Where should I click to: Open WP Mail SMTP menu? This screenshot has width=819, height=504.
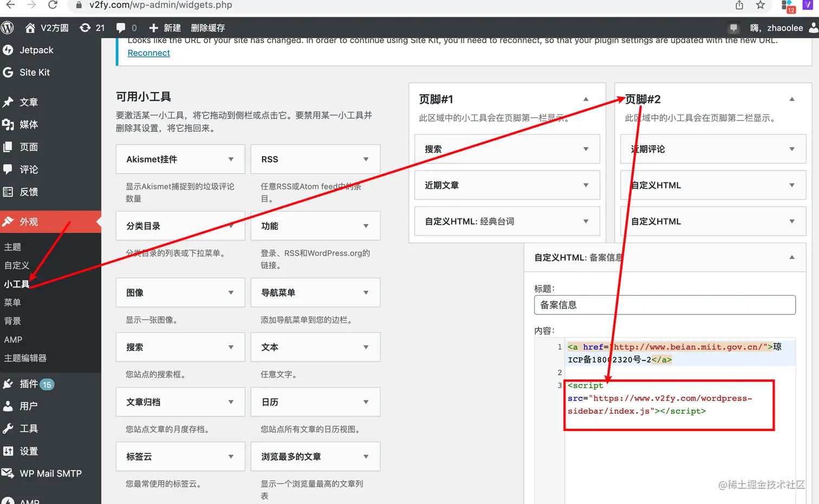click(x=50, y=474)
